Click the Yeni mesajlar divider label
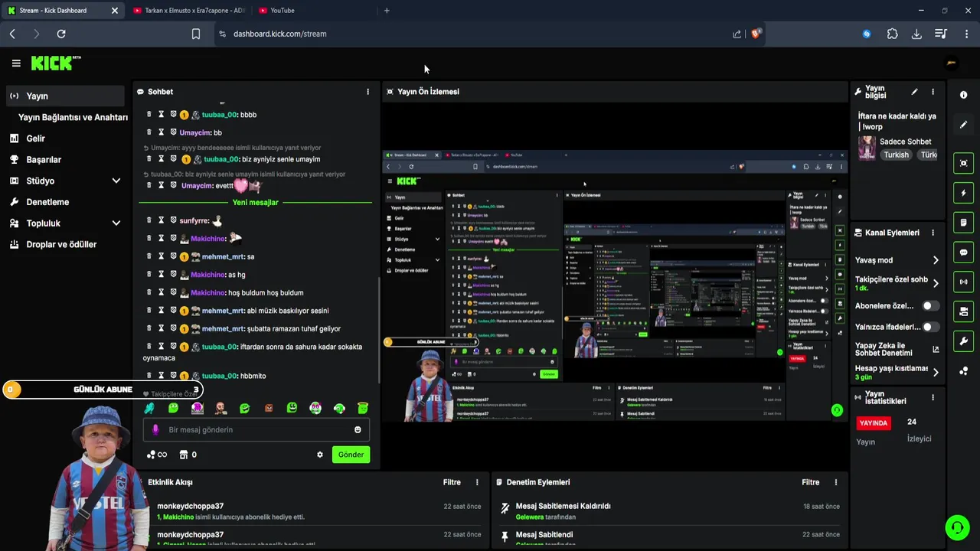The image size is (980, 551). pos(255,203)
